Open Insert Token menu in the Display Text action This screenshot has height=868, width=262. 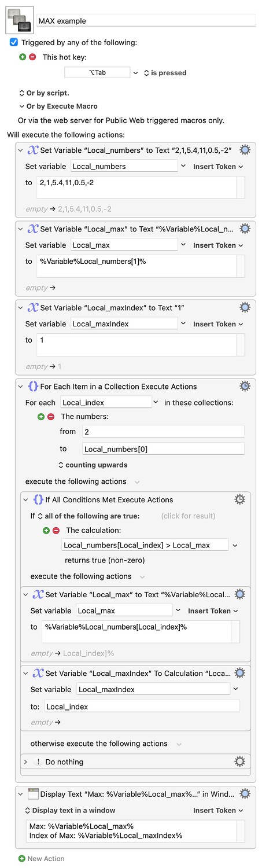coord(218,810)
